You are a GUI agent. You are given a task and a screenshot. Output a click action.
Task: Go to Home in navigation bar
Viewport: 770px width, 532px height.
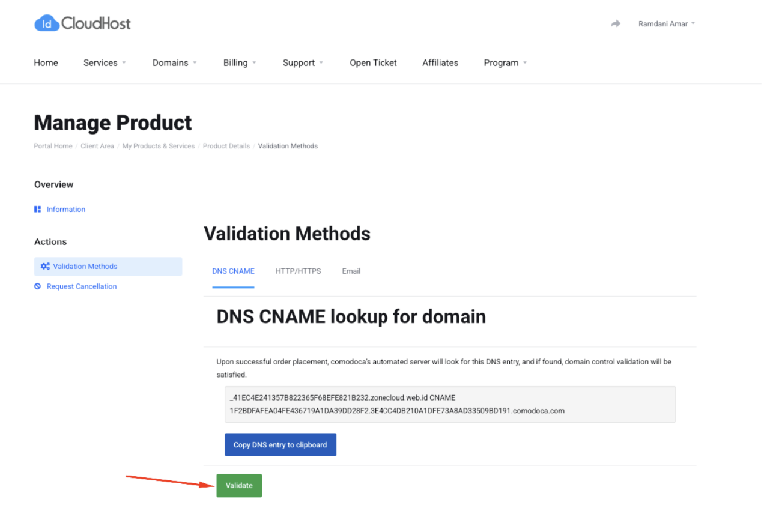46,63
